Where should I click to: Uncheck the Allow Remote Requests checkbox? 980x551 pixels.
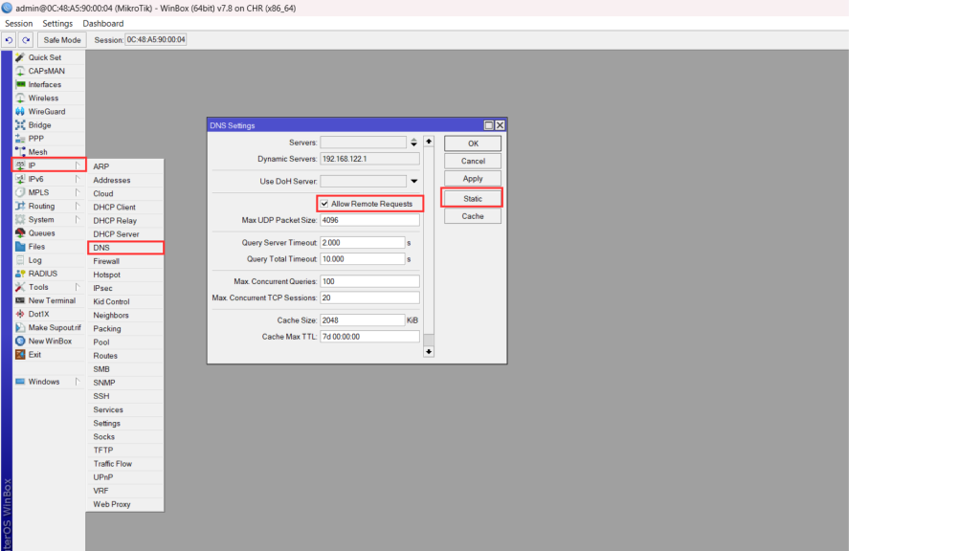324,204
